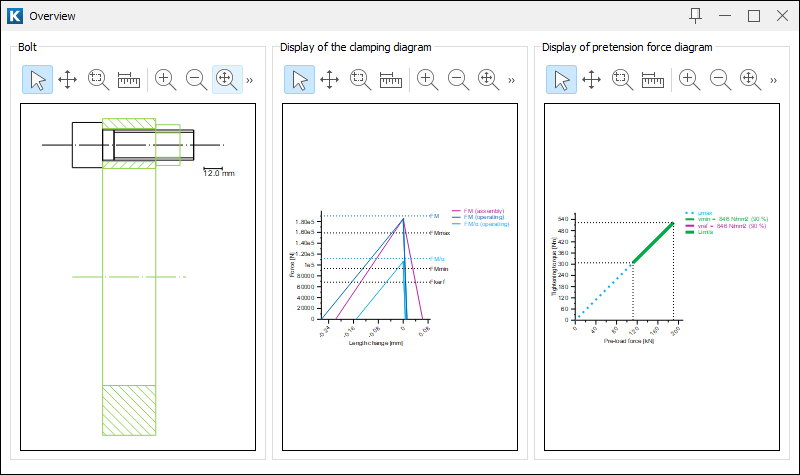The height and width of the screenshot is (475, 800).
Task: Click the measure tool in pretension diagram toolbar
Action: pos(652,80)
